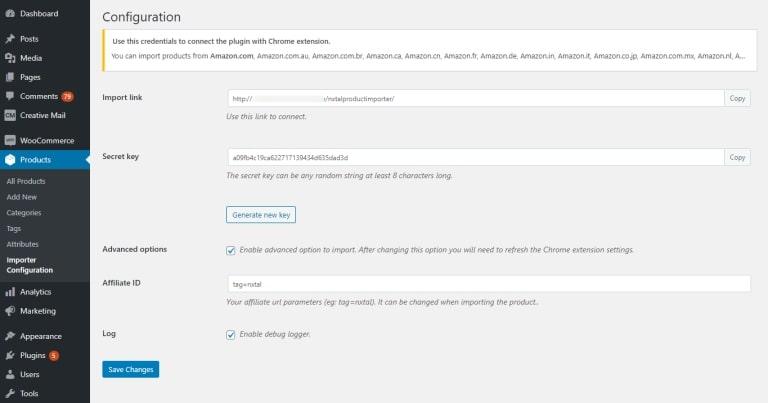Click the WooCommerce icon
The image size is (768, 403).
pyautogui.click(x=10, y=141)
